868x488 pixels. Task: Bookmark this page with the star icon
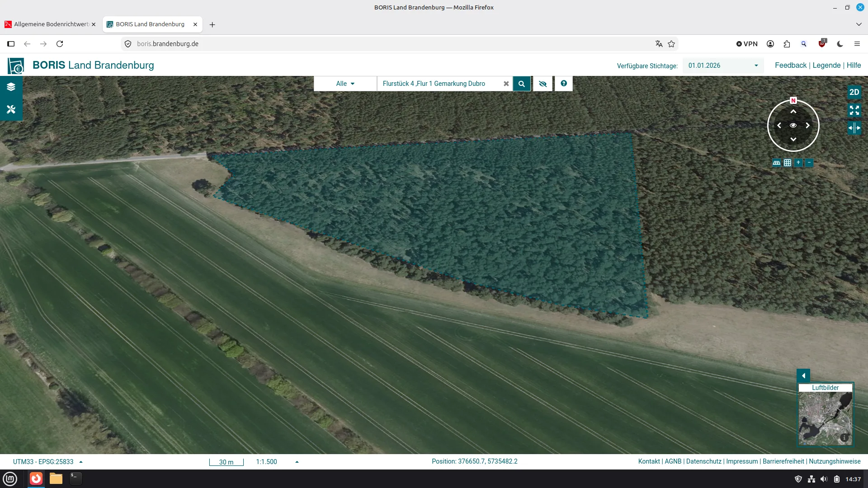[671, 44]
